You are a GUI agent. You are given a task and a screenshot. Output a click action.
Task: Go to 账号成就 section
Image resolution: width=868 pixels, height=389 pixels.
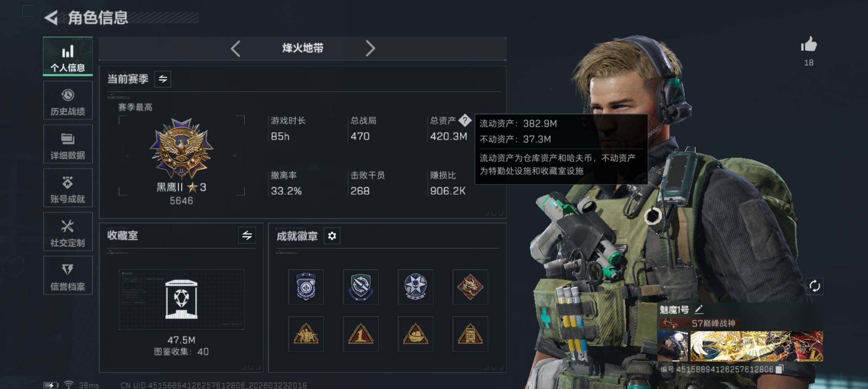click(x=68, y=188)
